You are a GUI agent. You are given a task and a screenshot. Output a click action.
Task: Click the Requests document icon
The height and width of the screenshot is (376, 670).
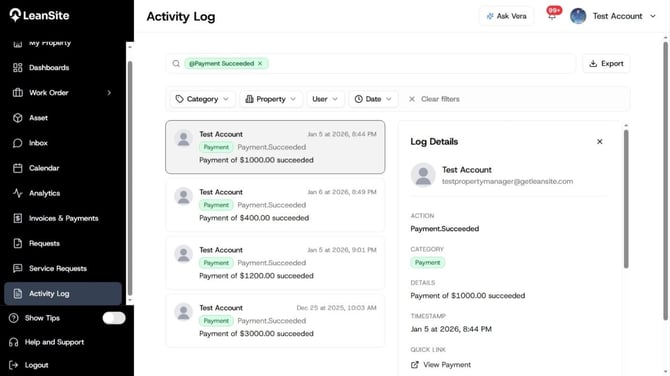coord(18,244)
